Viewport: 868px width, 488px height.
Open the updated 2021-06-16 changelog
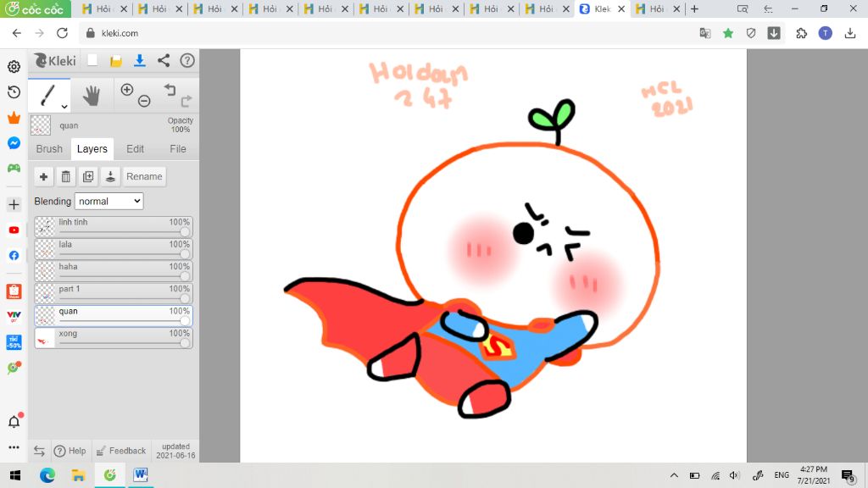175,451
